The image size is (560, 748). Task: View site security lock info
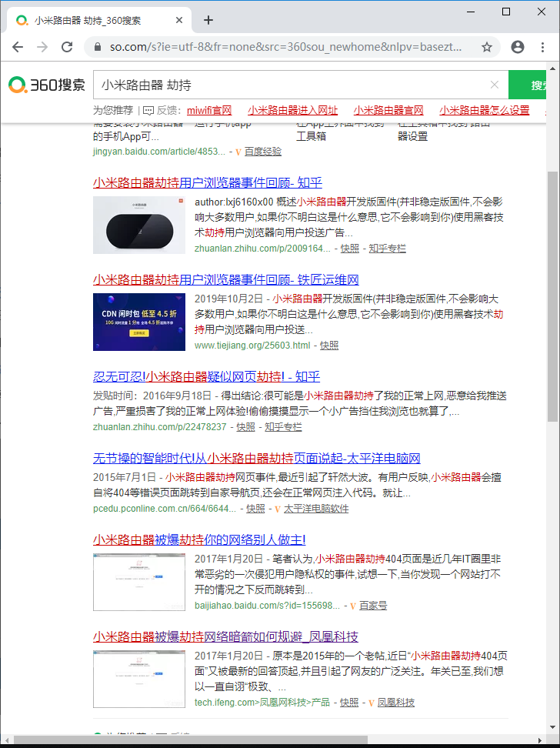point(98,47)
